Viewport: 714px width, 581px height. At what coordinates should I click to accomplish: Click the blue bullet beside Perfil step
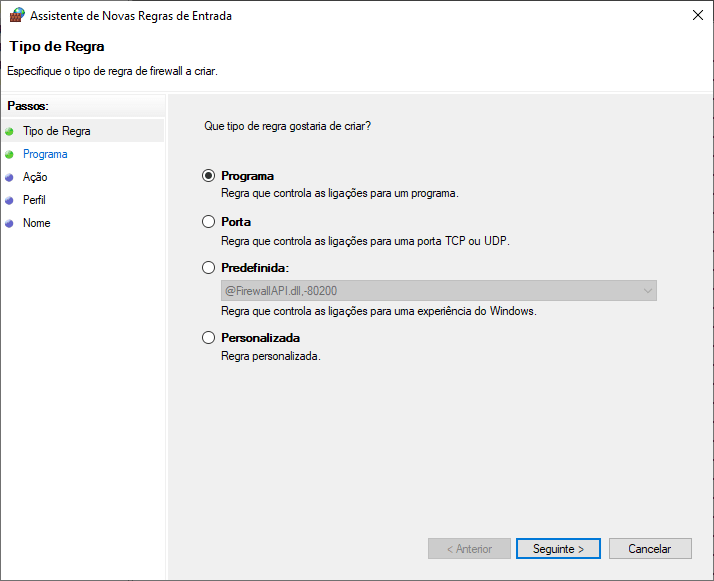10,200
